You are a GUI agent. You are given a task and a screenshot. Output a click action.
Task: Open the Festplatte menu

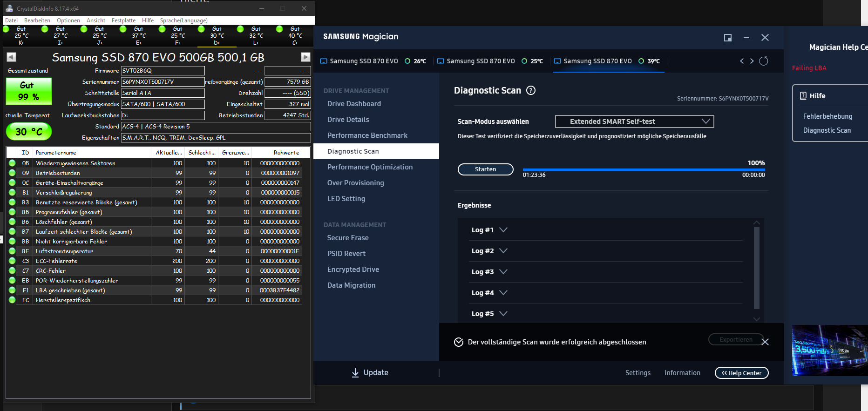[123, 20]
